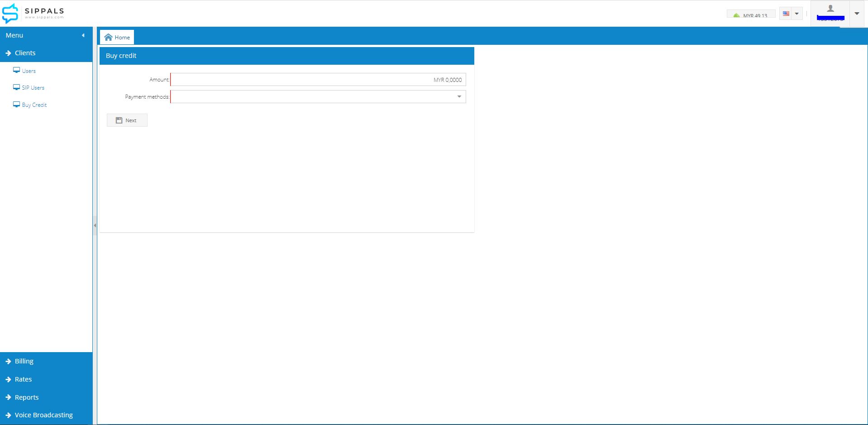The width and height of the screenshot is (868, 425).
Task: Click the sidebar splitter collapse handle
Action: 95,225
